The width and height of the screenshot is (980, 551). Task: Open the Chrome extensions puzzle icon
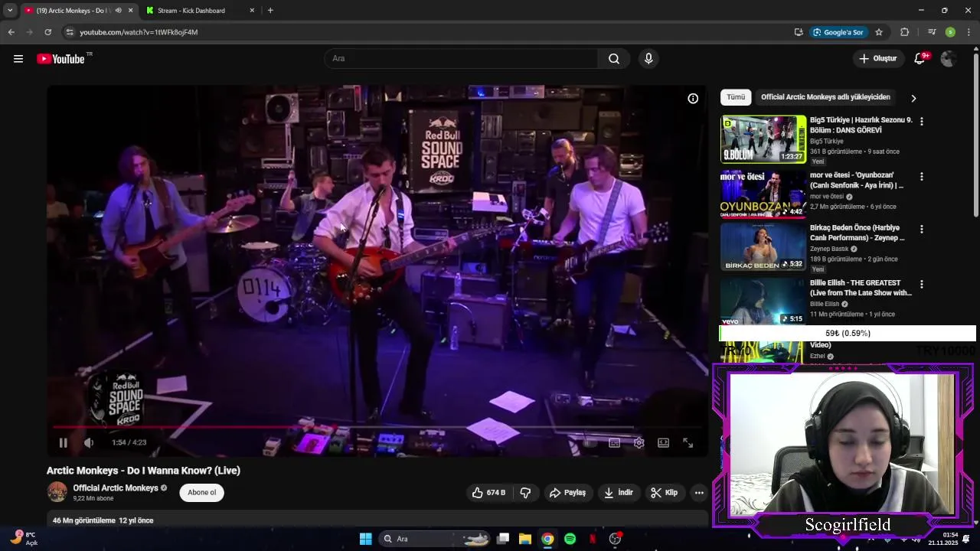tap(904, 32)
